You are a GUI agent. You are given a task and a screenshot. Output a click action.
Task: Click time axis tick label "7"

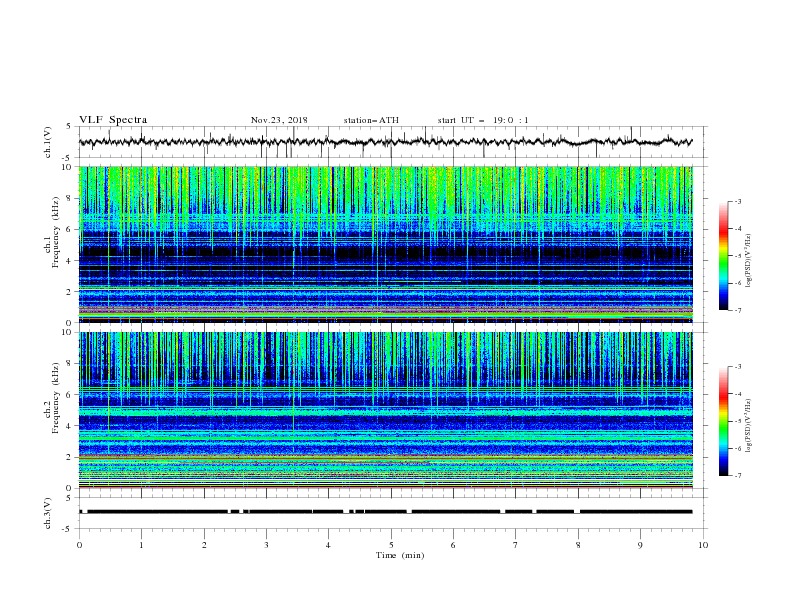pos(516,545)
